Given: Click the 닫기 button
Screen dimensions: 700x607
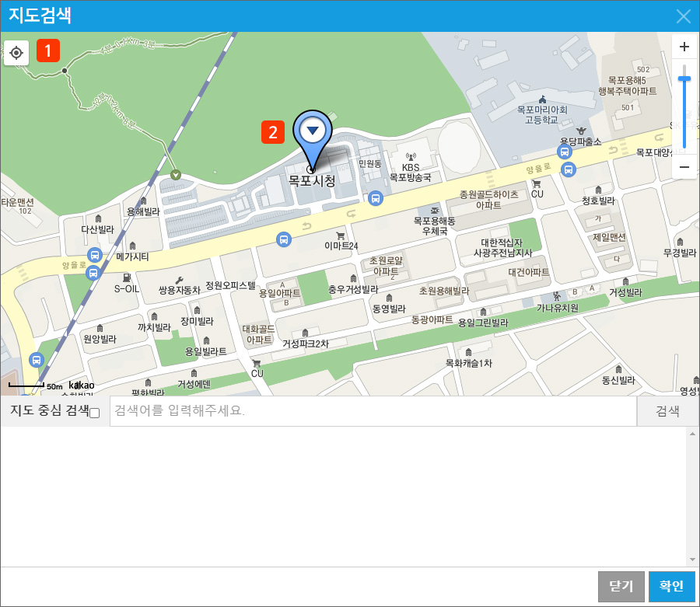Looking at the screenshot, I should 621,586.
